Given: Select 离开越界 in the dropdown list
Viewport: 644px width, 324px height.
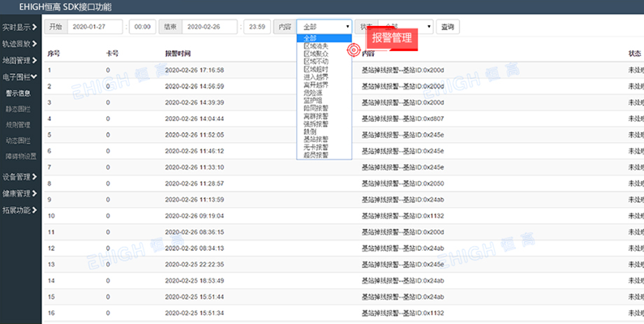Looking at the screenshot, I should (x=324, y=84).
